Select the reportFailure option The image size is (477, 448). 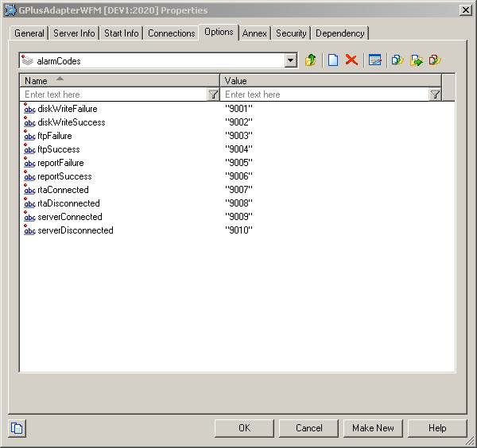[60, 163]
